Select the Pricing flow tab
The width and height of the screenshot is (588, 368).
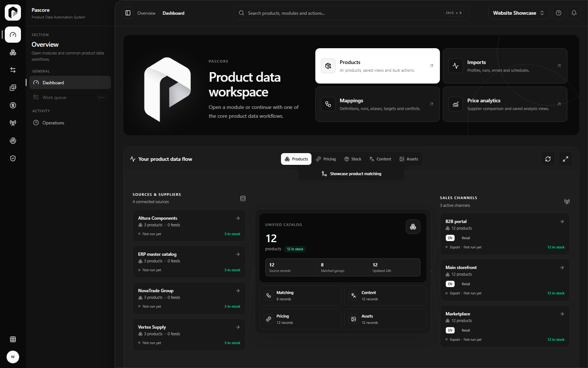click(x=326, y=159)
